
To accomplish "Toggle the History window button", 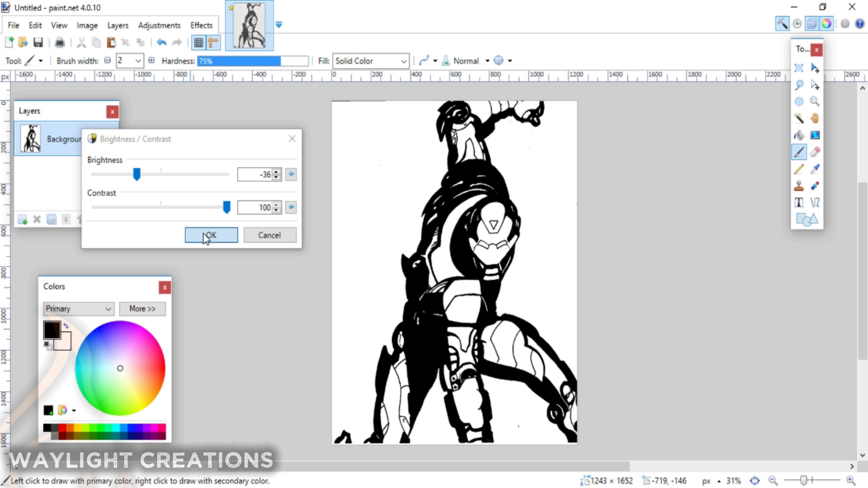I will tap(797, 23).
